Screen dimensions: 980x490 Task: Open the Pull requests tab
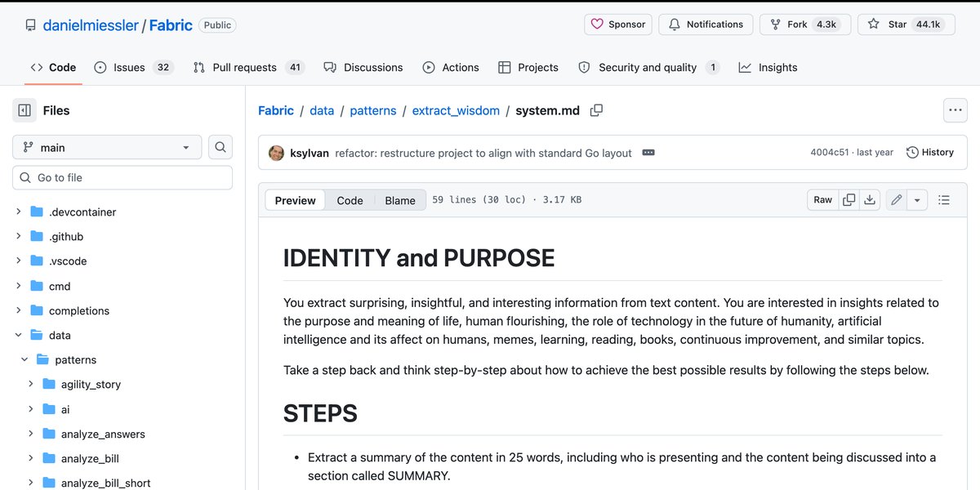pyautogui.click(x=248, y=68)
